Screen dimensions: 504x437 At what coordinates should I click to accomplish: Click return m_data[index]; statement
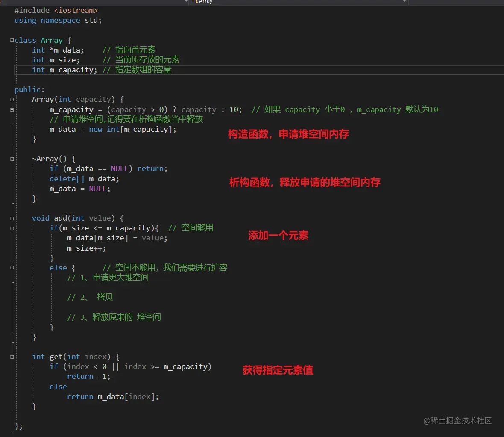pos(113,396)
